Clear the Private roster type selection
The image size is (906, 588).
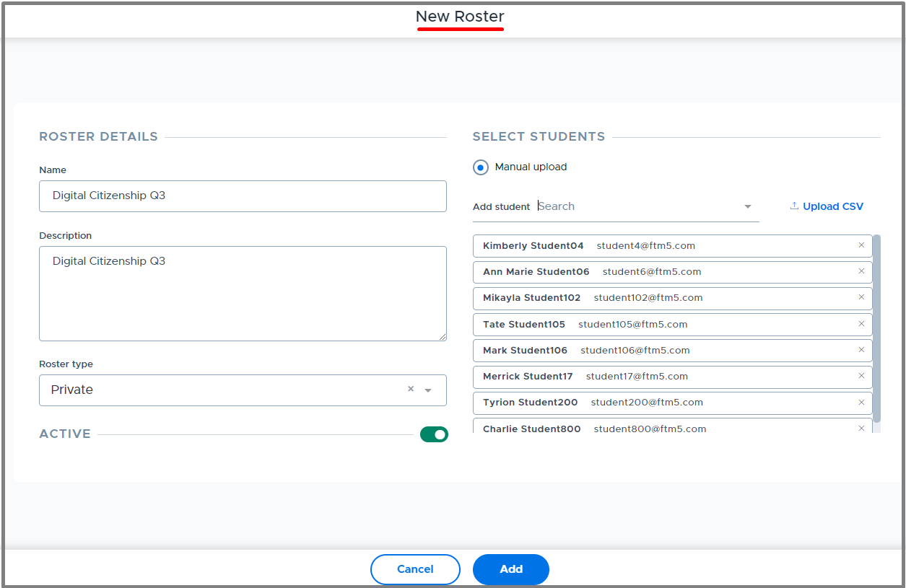click(411, 389)
